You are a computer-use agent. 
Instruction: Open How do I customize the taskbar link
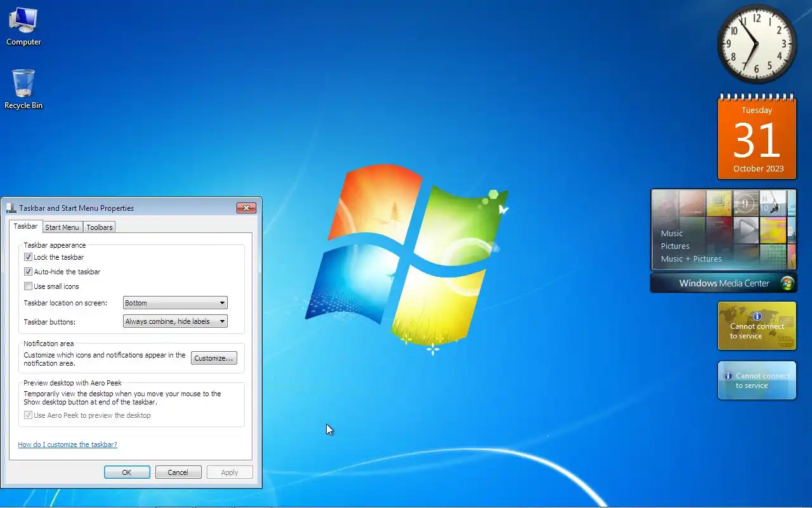tap(68, 444)
